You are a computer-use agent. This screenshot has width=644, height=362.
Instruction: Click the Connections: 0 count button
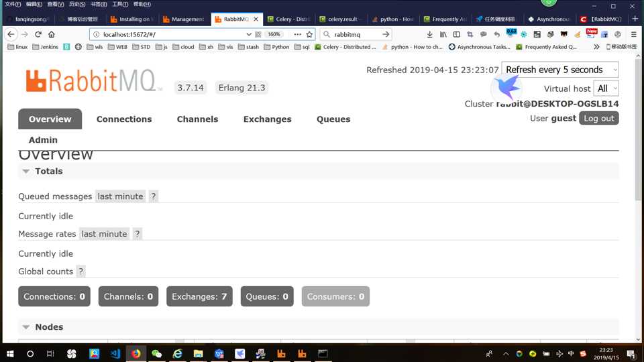click(54, 296)
